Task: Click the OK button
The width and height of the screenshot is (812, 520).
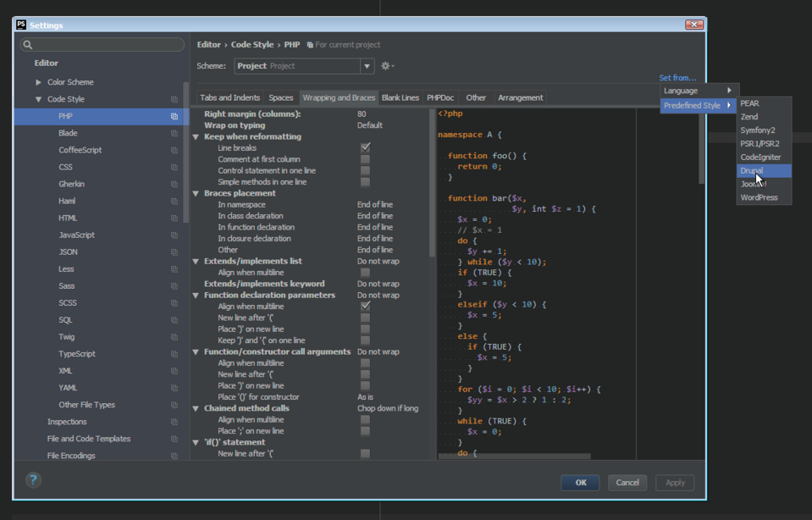Action: click(580, 483)
